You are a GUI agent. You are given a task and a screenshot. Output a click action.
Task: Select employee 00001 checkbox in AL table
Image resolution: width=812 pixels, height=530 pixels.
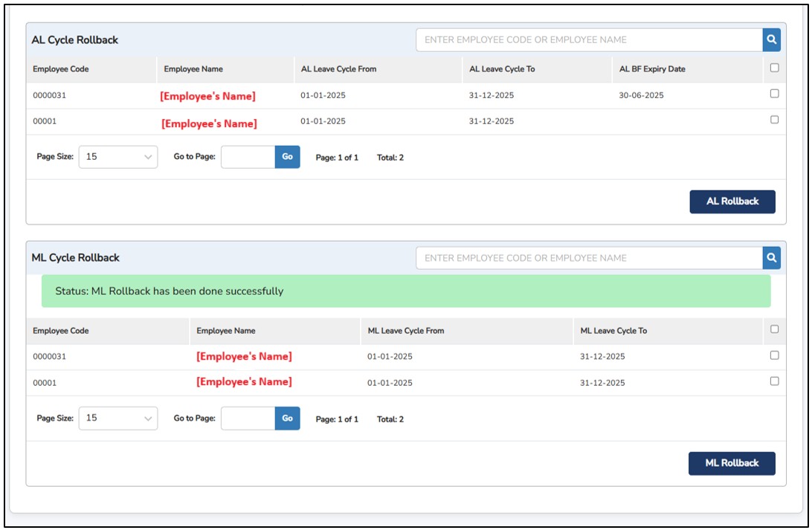[774, 120]
